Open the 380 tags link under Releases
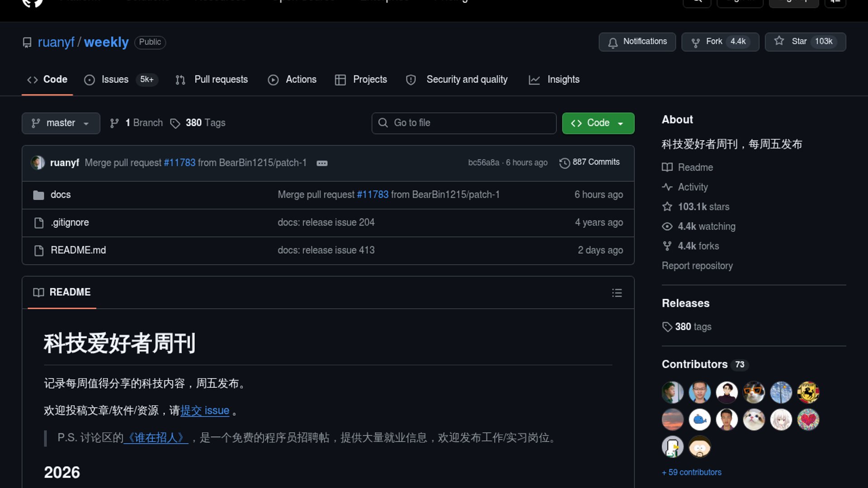This screenshot has width=868, height=488. pos(687,327)
